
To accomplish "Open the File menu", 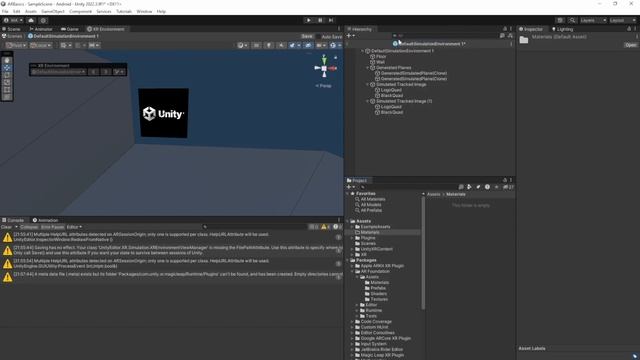I will pos(5,11).
